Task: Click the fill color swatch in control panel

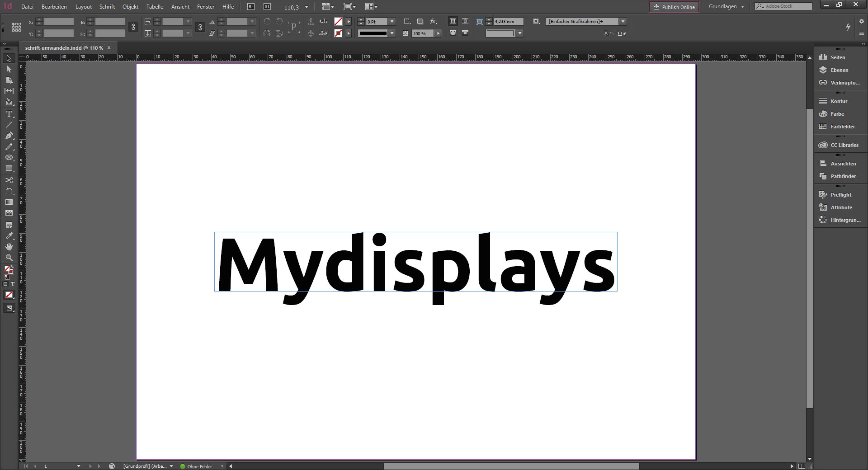Action: pos(338,21)
